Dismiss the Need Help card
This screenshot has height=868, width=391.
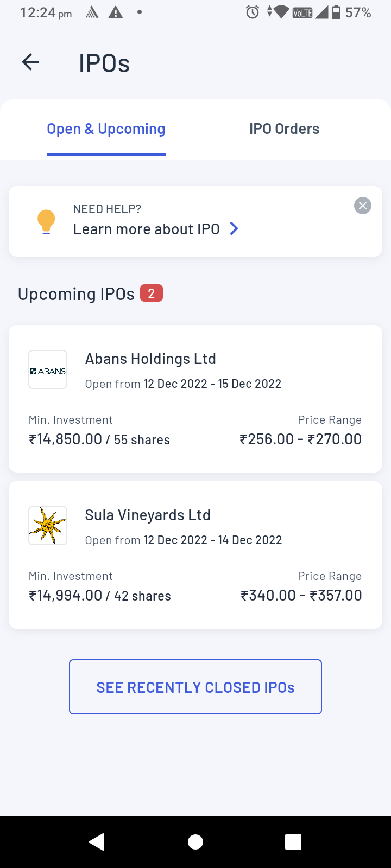click(363, 206)
